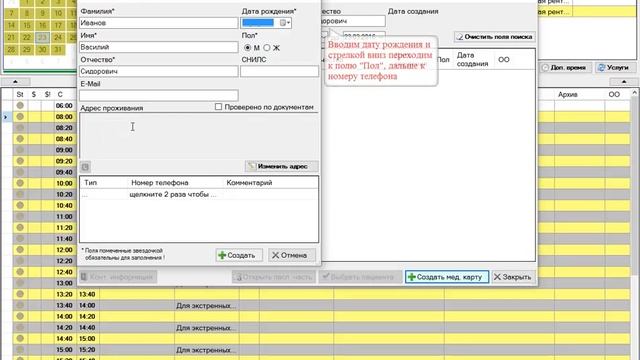Click the Изменить адрес button

(281, 167)
